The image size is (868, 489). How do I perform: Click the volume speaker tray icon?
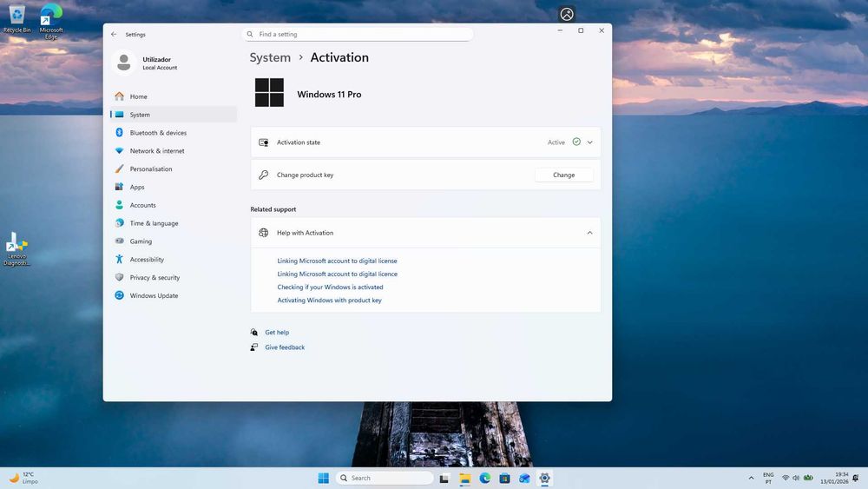796,478
